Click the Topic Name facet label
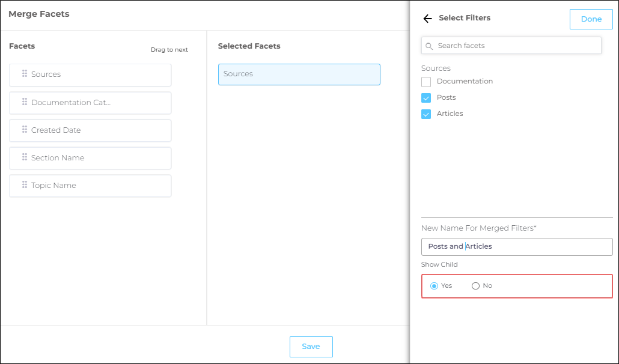Viewport: 619px width, 364px height. tap(54, 186)
